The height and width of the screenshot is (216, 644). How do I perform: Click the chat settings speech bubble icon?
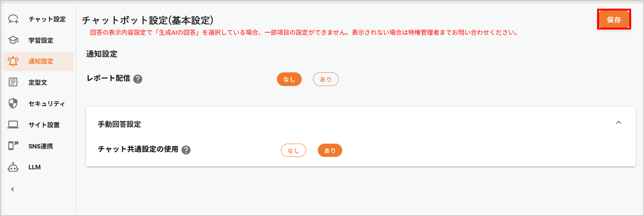click(x=13, y=19)
